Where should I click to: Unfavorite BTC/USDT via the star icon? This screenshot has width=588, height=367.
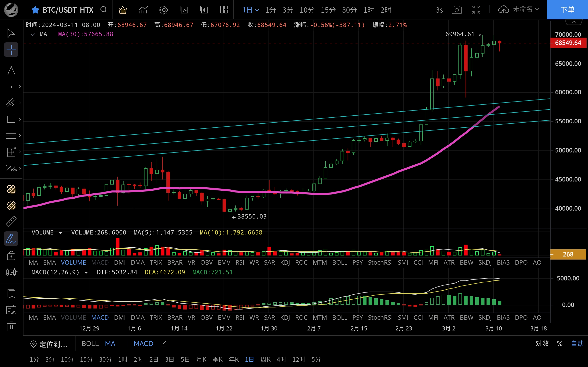pyautogui.click(x=36, y=10)
